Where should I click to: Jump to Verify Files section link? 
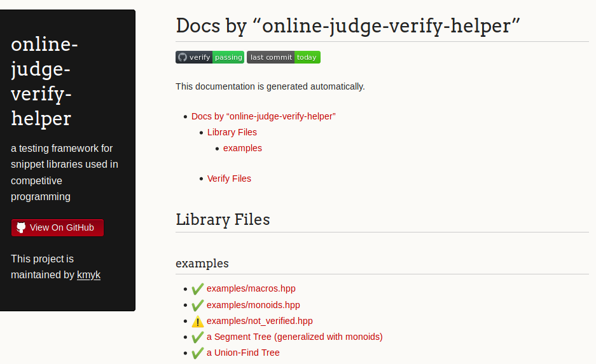coord(229,179)
